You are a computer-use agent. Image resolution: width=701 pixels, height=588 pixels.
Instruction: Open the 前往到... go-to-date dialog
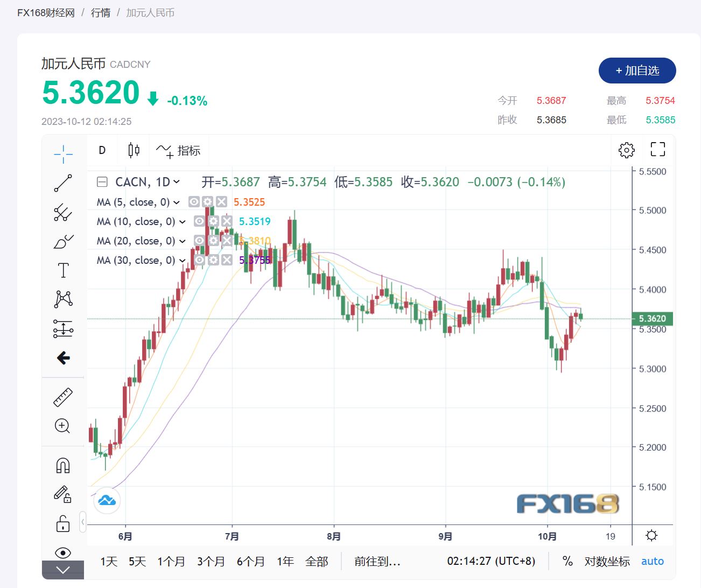click(x=377, y=561)
